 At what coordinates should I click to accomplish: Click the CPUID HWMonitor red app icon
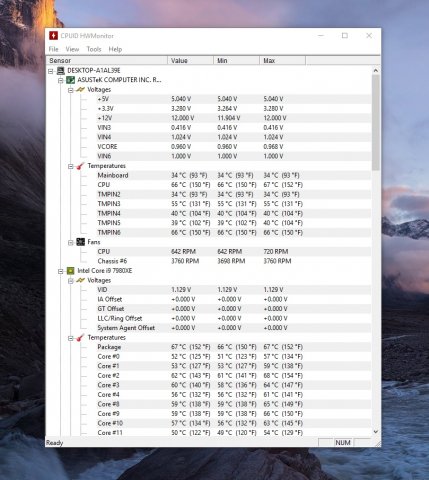[x=53, y=36]
